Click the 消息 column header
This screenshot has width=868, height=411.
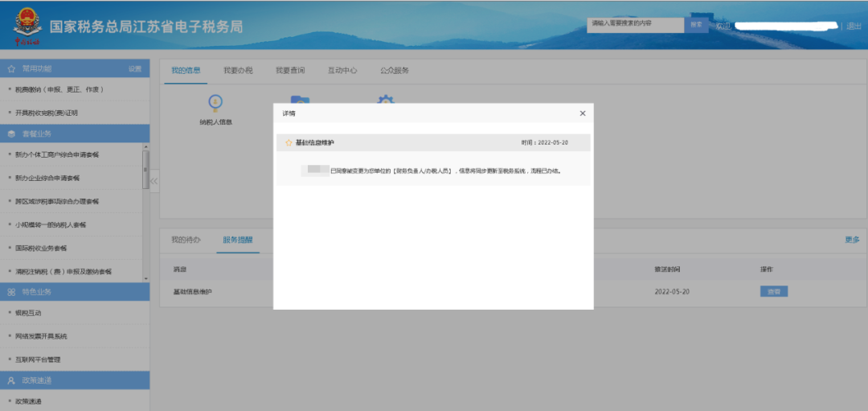tap(179, 269)
